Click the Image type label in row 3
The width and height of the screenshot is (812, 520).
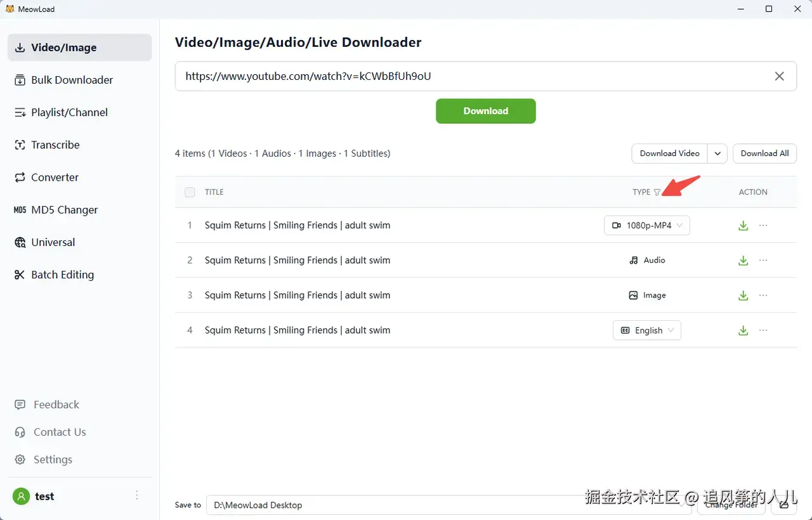tap(647, 296)
